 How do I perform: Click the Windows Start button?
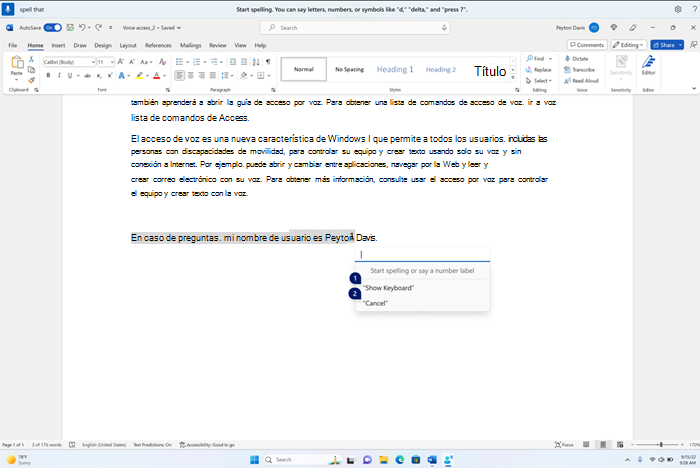click(x=254, y=460)
